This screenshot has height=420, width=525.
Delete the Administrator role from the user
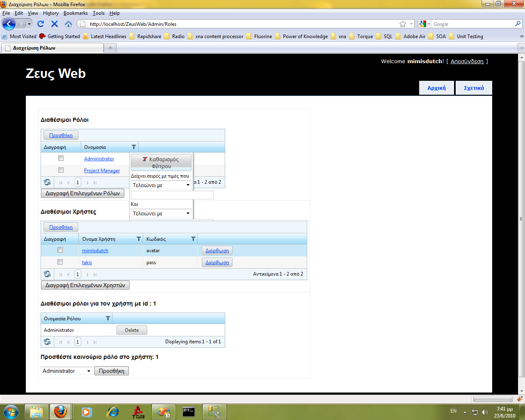pyautogui.click(x=132, y=330)
